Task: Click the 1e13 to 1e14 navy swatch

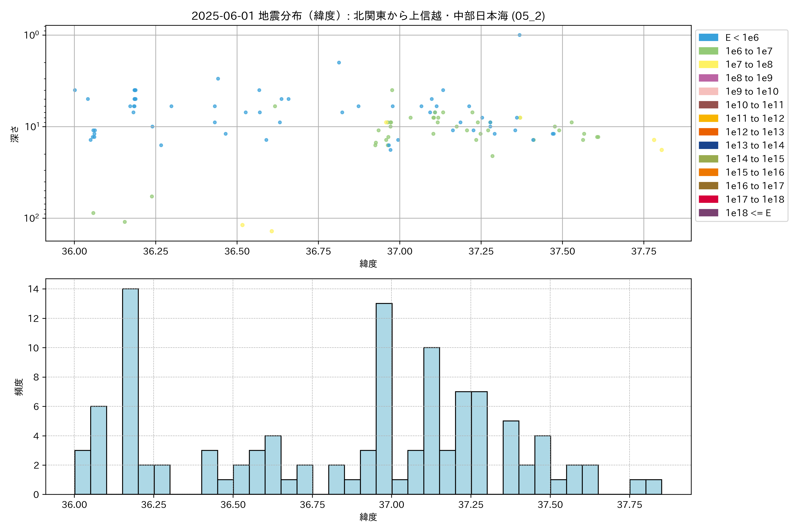Action: click(708, 146)
